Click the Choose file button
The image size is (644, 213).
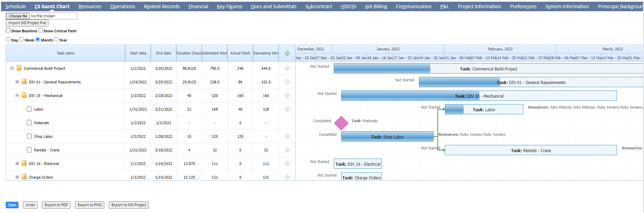pyautogui.click(x=18, y=16)
